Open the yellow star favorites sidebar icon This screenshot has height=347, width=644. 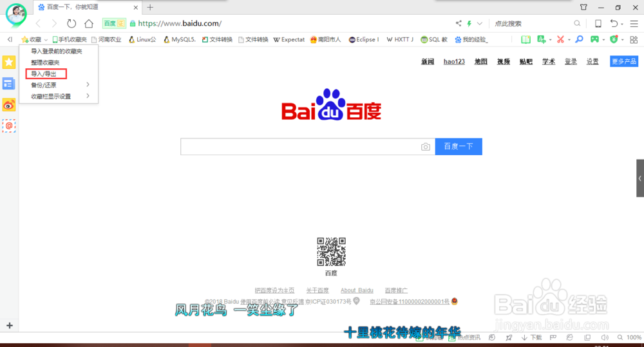click(9, 62)
